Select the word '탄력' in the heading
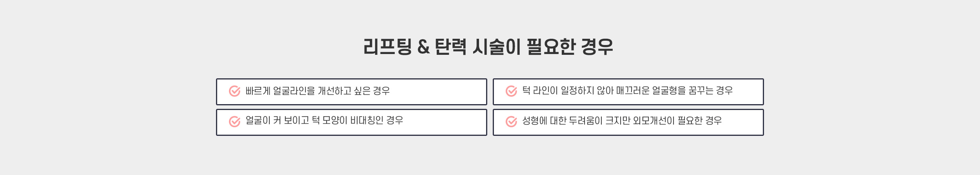980x175 pixels. (x=451, y=47)
